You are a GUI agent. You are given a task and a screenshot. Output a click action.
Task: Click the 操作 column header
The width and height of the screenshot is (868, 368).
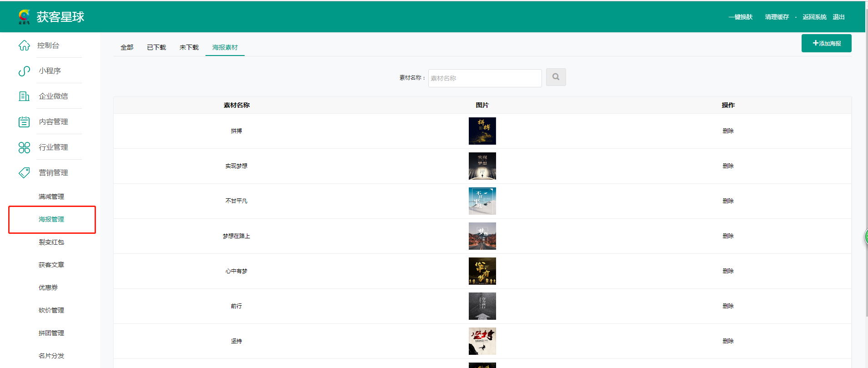click(728, 105)
